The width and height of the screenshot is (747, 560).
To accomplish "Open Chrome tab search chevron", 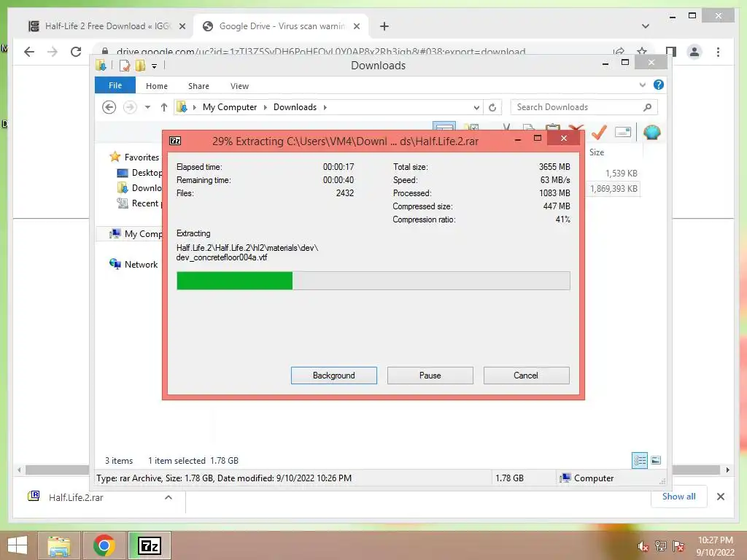I will pyautogui.click(x=646, y=26).
